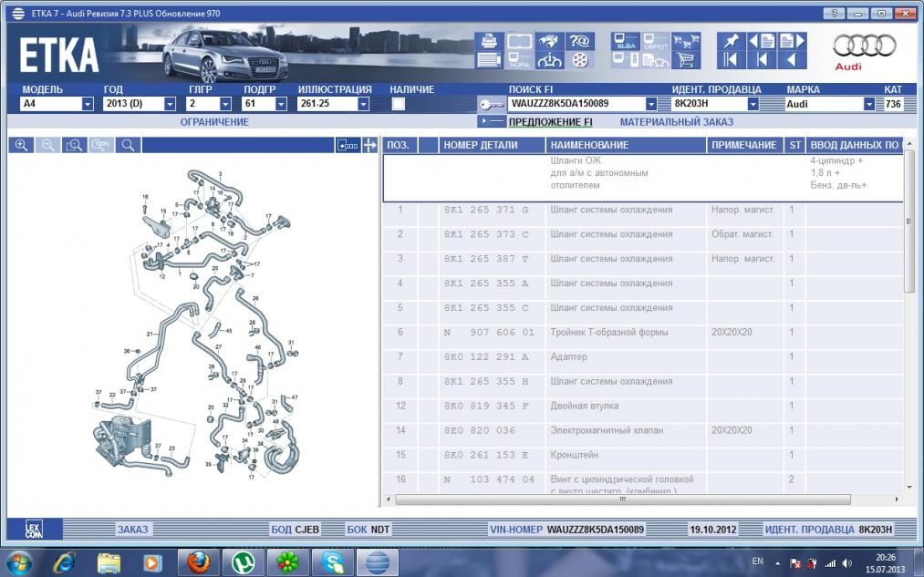Click the illustration thumbnails strip icon
Viewport: 924px width, 577px height.
click(348, 145)
